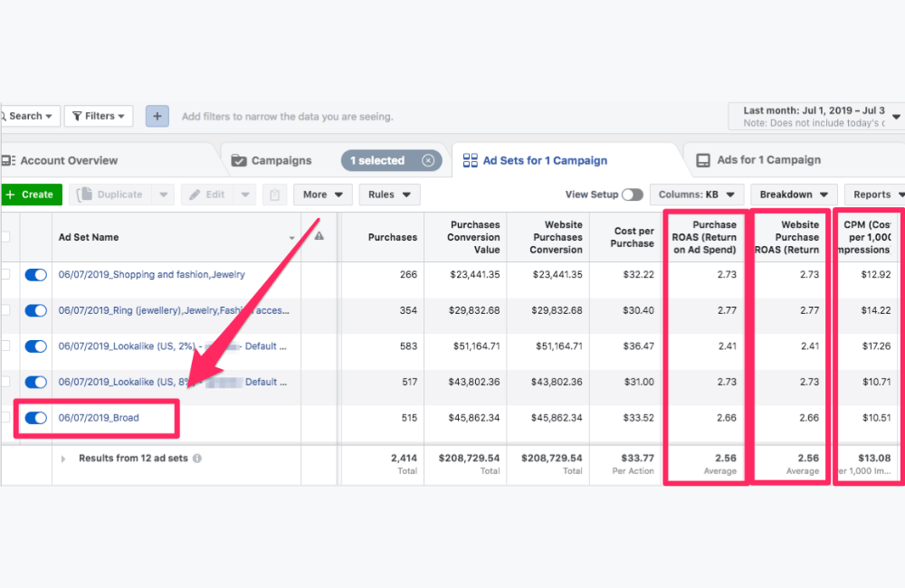This screenshot has height=588, width=905.
Task: Open the Columns: KB dropdown
Action: point(697,195)
